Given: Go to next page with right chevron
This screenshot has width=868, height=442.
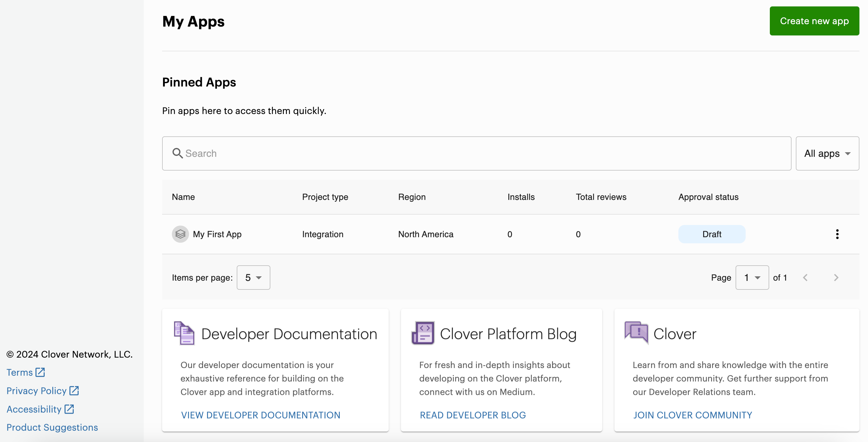Looking at the screenshot, I should pos(836,277).
